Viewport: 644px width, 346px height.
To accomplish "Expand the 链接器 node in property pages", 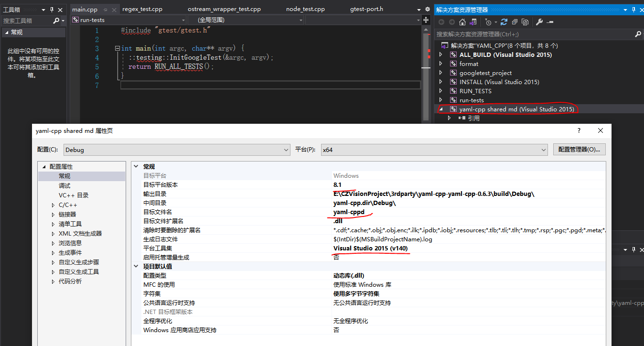I will [x=54, y=214].
